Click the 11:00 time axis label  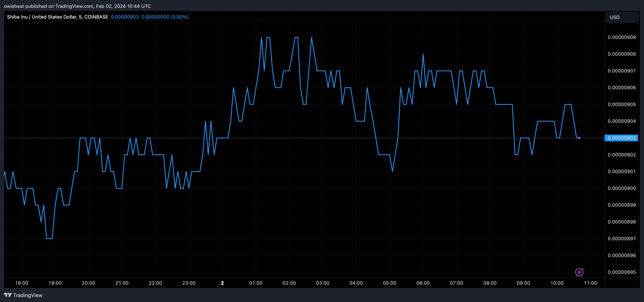pyautogui.click(x=590, y=283)
